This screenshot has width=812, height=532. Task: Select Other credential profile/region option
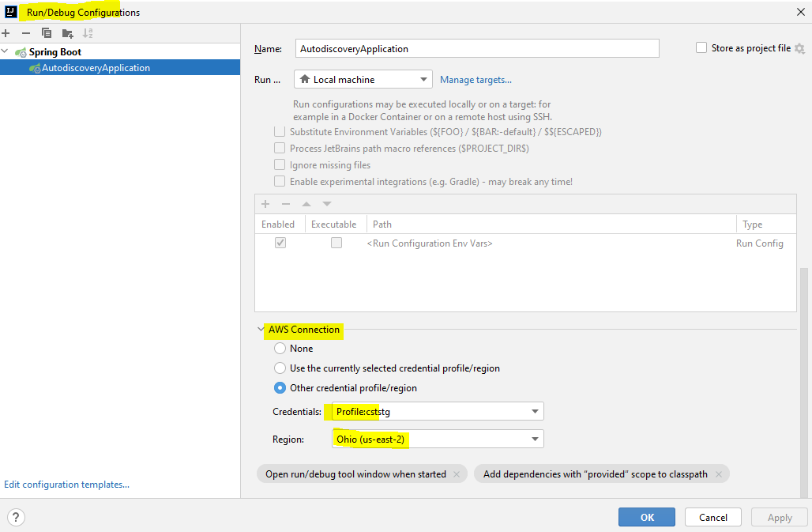tap(280, 387)
